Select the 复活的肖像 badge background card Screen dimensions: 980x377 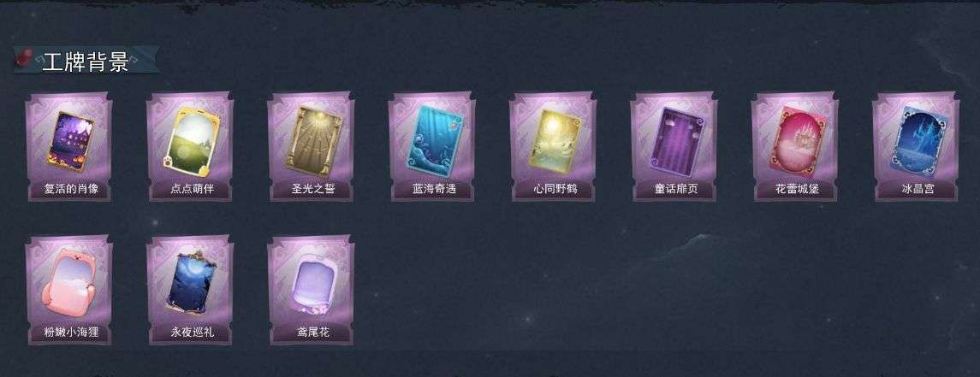[69, 147]
